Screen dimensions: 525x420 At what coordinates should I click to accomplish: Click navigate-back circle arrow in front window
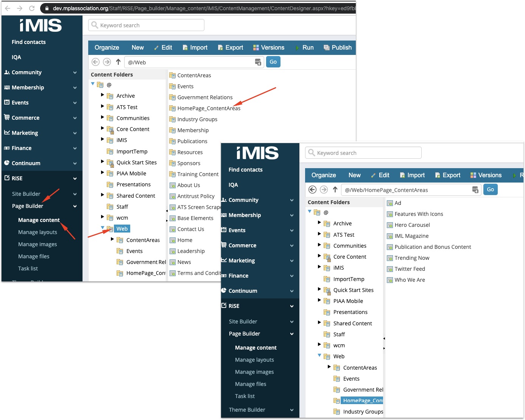click(x=313, y=189)
